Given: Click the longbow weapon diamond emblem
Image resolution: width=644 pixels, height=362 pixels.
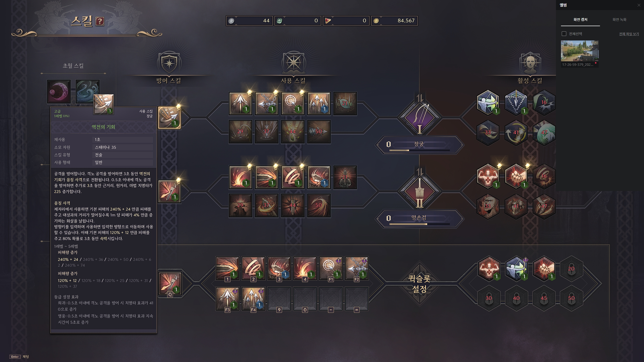Looking at the screenshot, I should coord(419,117).
